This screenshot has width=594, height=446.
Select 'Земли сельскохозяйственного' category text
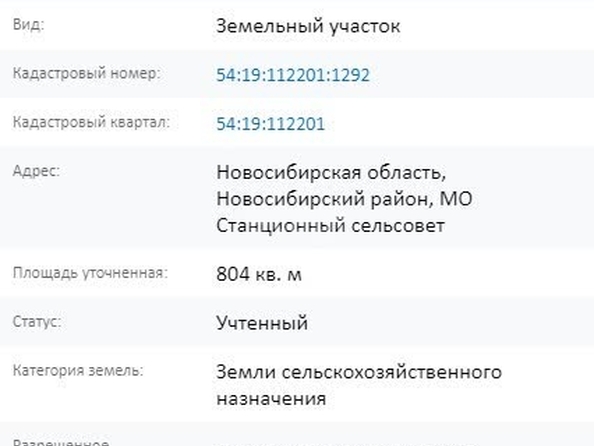(x=359, y=372)
